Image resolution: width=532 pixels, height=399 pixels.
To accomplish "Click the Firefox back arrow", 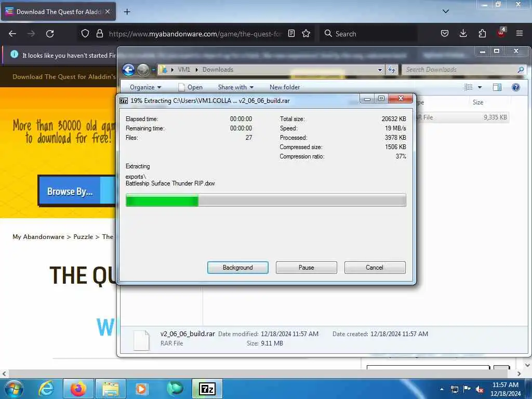I will 12,34.
